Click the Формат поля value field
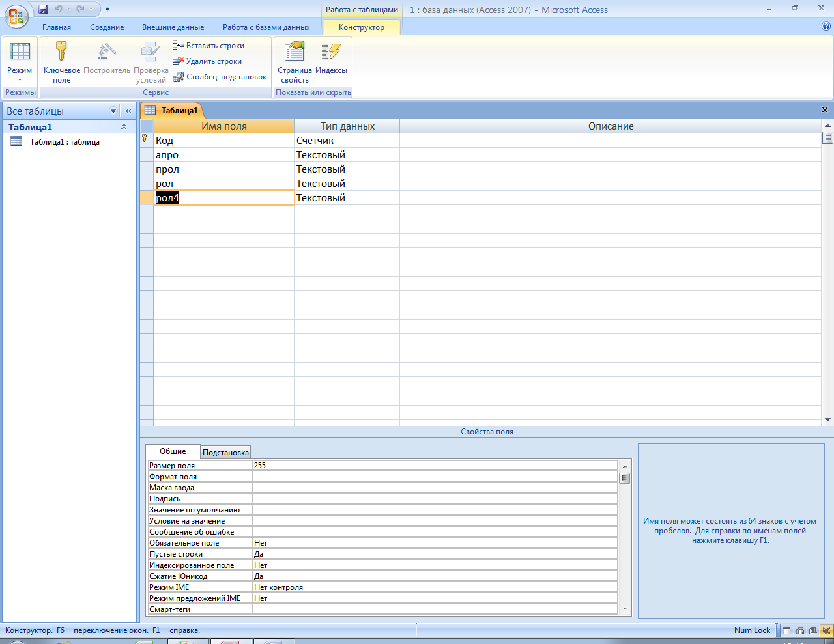 (x=435, y=477)
